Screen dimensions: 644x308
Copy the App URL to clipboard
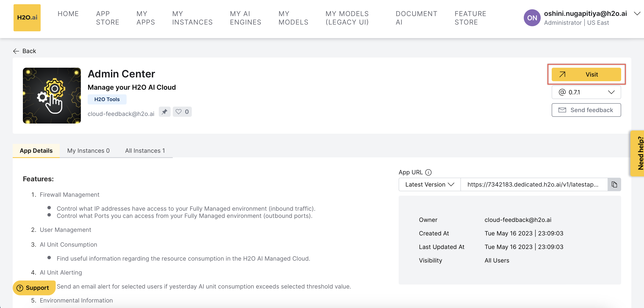point(614,184)
